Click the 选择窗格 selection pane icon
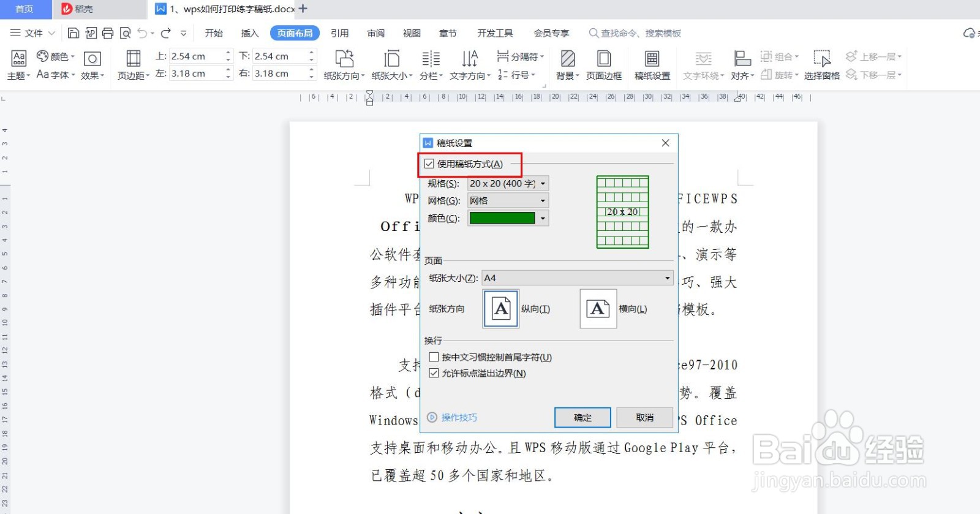The width and height of the screenshot is (980, 514). [x=822, y=58]
